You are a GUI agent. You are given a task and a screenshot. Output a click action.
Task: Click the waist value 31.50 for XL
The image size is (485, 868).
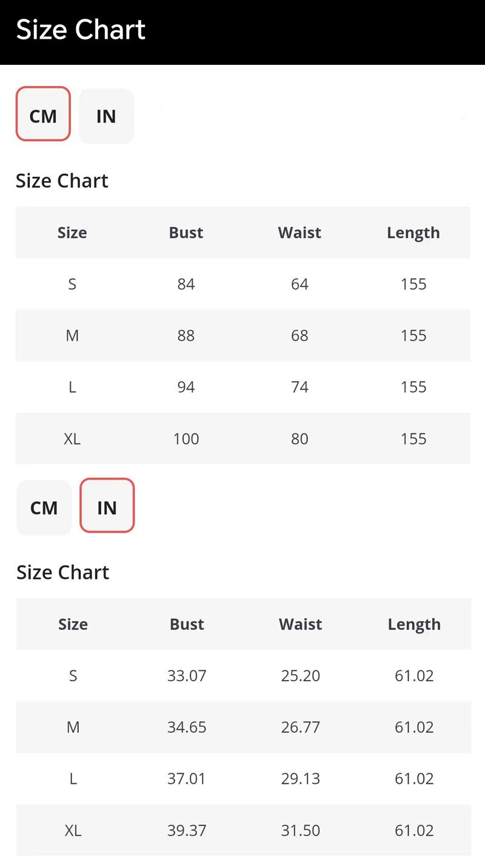pos(301,830)
